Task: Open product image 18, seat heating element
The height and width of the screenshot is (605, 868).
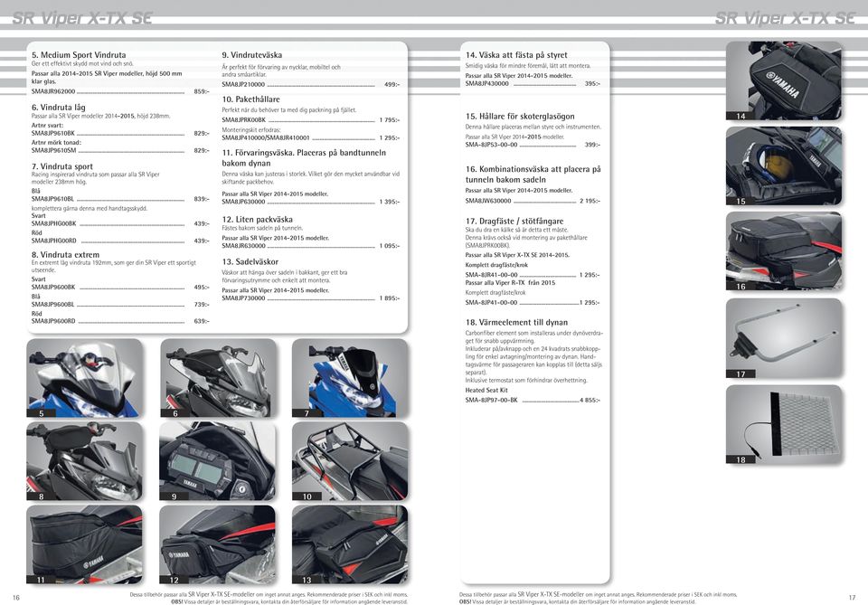Action: (x=784, y=424)
